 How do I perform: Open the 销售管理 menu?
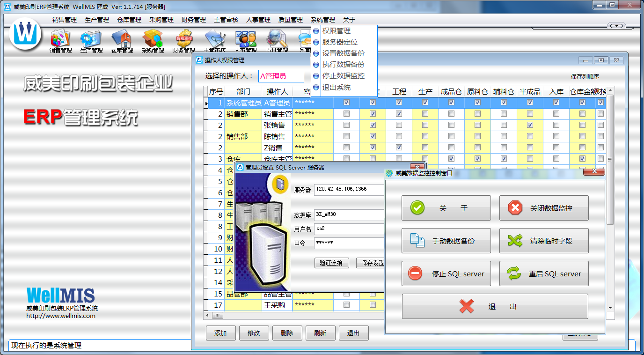click(x=65, y=20)
